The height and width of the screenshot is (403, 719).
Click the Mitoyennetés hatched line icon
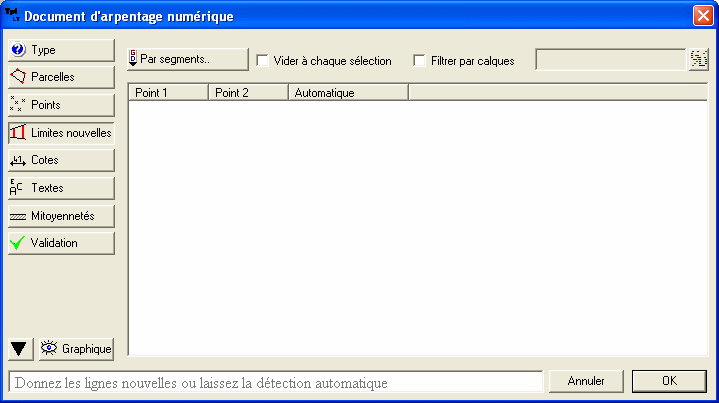click(x=17, y=215)
